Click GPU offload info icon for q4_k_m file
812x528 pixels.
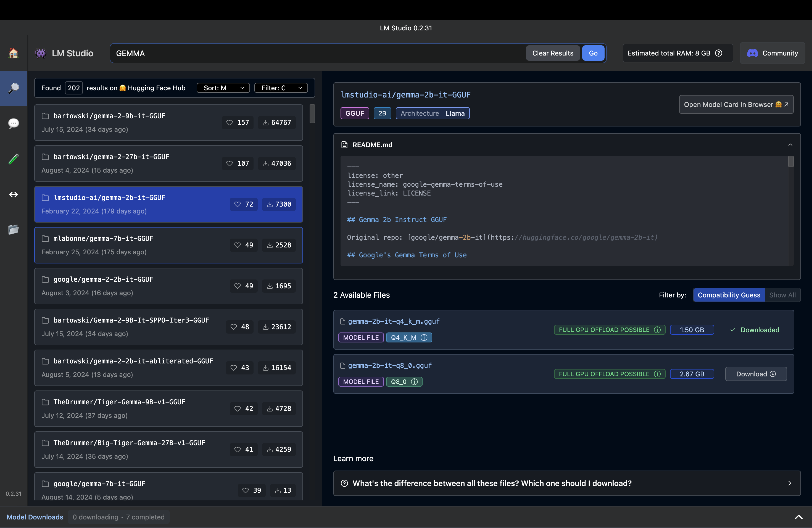(x=657, y=330)
